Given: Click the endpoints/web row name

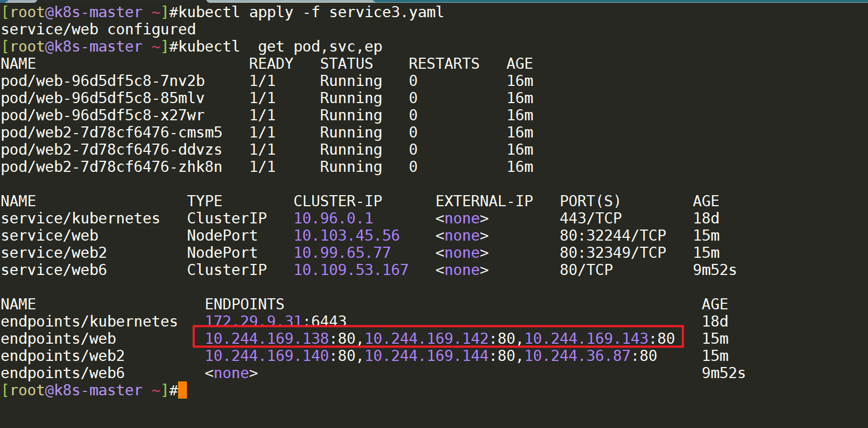Looking at the screenshot, I should [x=58, y=339].
